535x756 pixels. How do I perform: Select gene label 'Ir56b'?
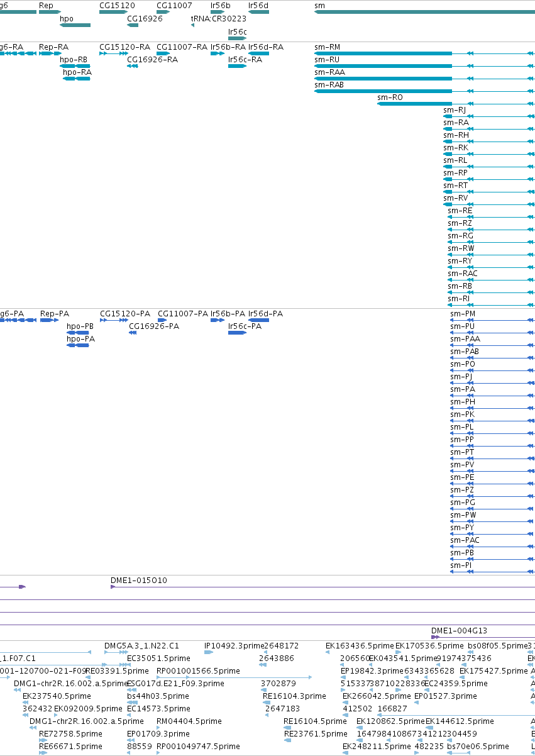coord(221,5)
